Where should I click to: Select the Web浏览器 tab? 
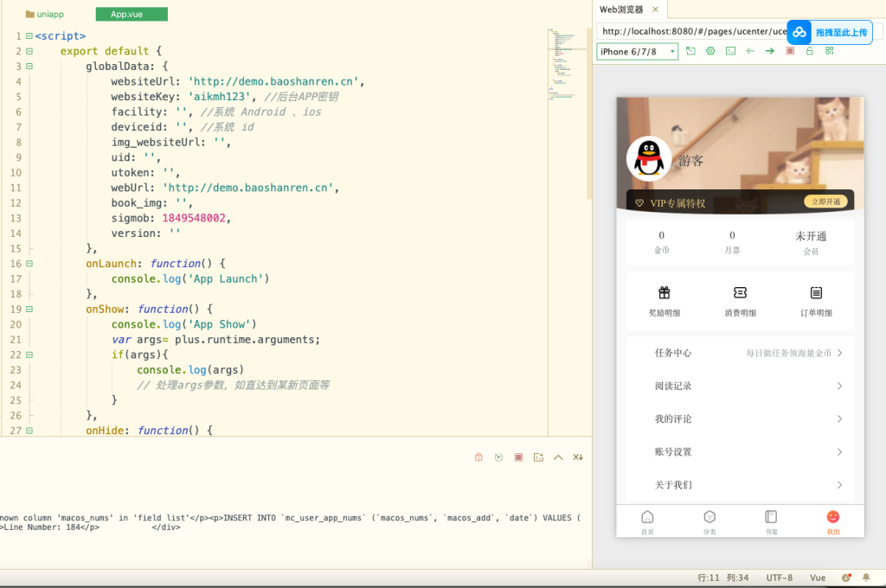tap(621, 10)
